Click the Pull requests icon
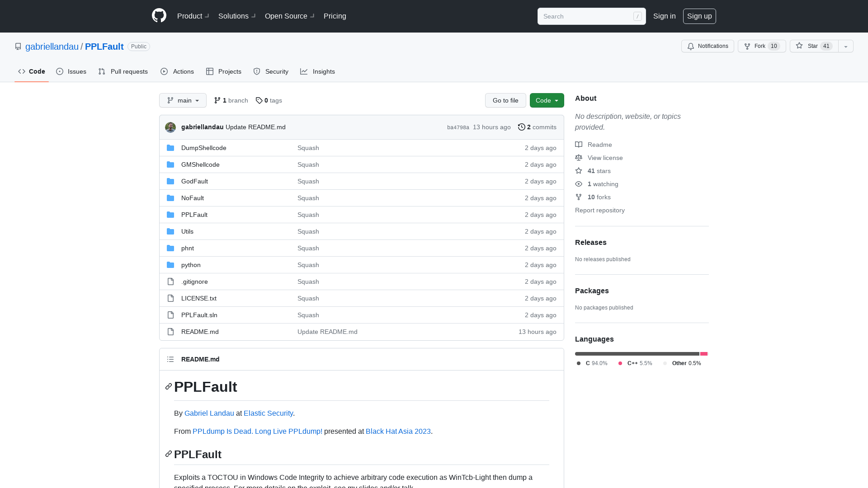868x488 pixels. [101, 71]
